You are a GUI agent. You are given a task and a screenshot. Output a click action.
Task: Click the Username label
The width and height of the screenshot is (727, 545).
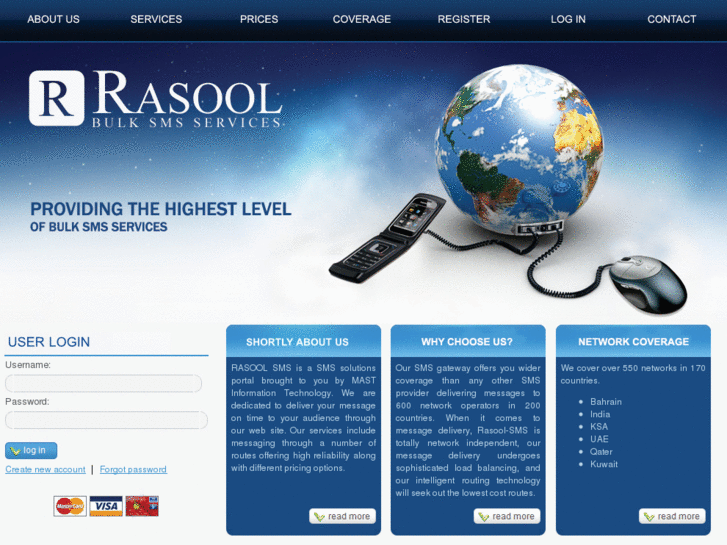tap(28, 365)
